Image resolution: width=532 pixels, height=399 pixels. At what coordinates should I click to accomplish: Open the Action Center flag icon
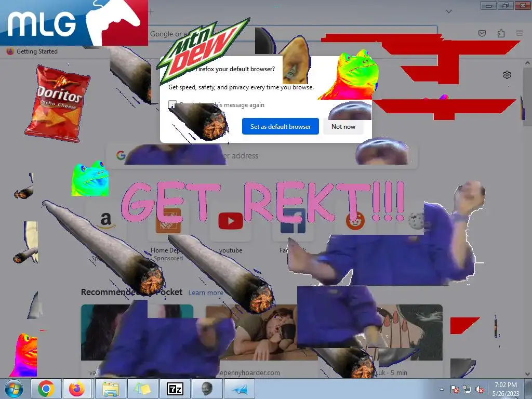coord(454,389)
